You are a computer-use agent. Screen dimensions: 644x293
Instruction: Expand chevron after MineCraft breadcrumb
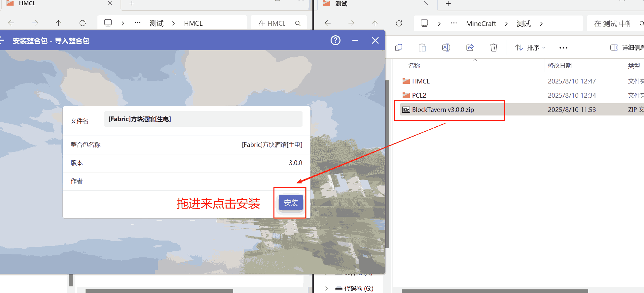(506, 24)
